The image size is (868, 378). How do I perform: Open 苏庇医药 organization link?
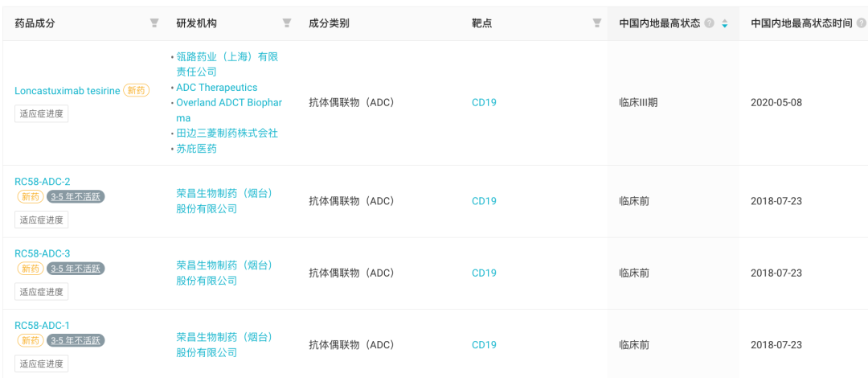(196, 149)
